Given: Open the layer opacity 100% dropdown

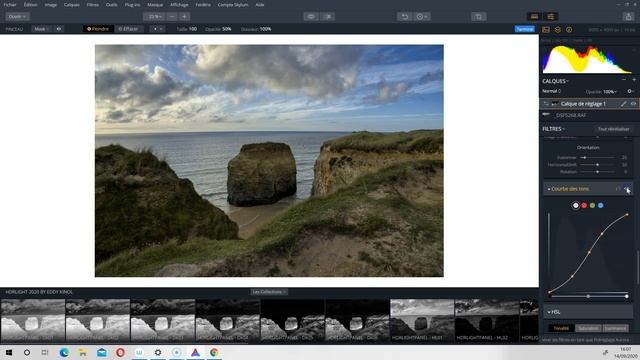Looking at the screenshot, I should (x=610, y=91).
